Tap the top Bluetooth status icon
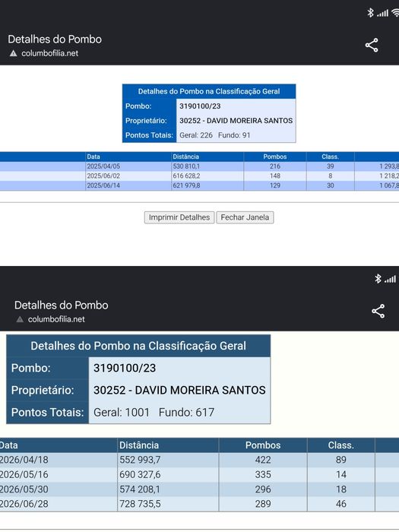This screenshot has width=399, height=532. tap(371, 13)
